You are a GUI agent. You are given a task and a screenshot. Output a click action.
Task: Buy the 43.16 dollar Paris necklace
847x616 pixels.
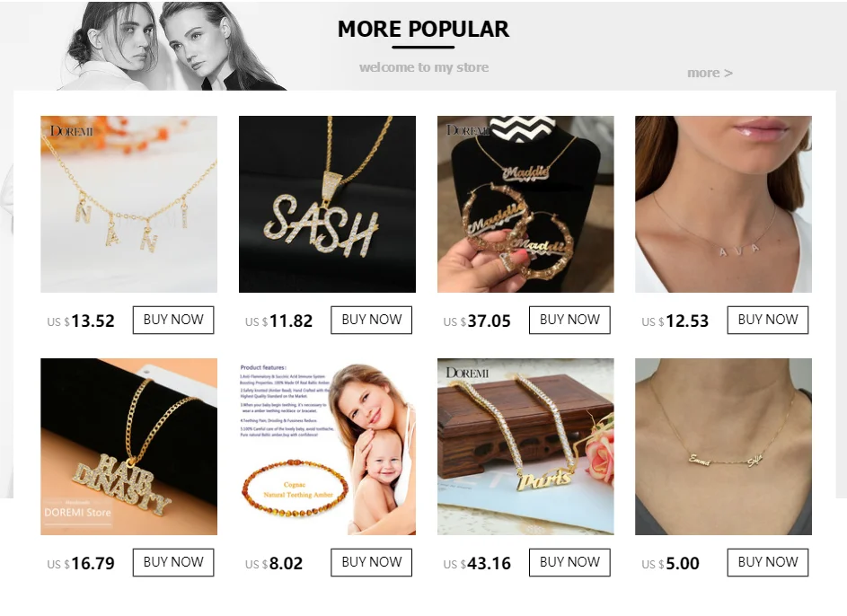569,562
